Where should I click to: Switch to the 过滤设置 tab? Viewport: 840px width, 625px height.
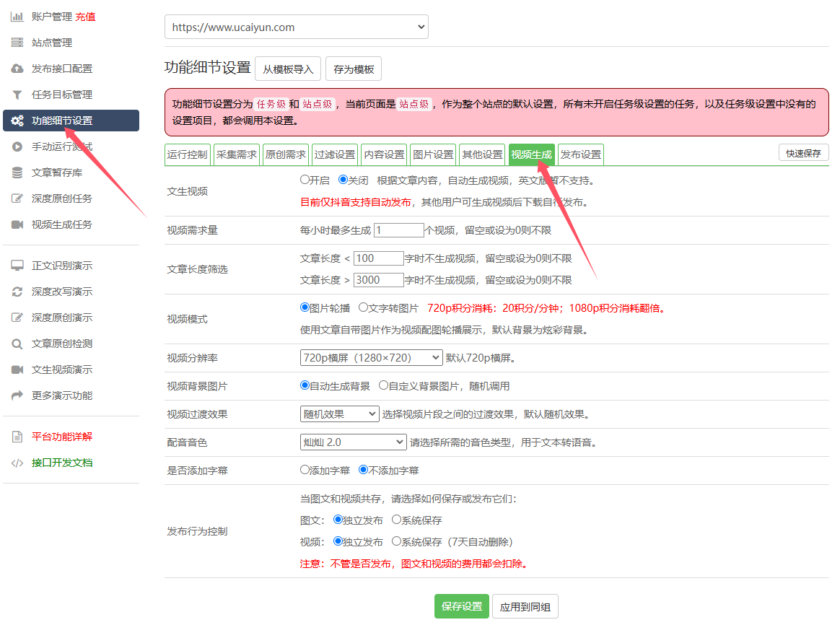pos(335,154)
